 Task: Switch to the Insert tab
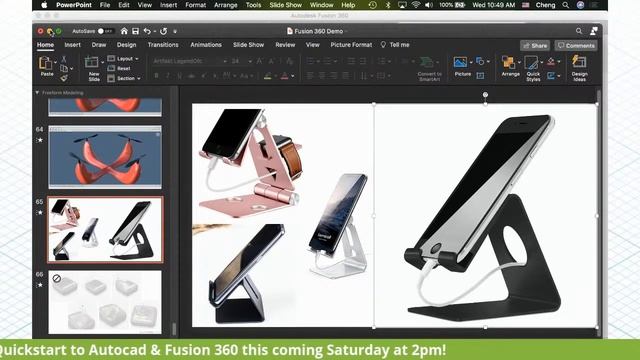72,45
